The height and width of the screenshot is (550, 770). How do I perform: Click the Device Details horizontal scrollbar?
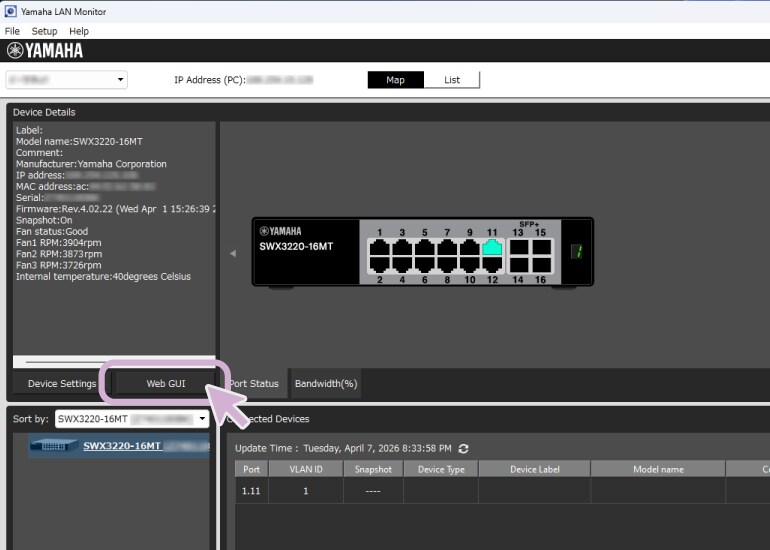coord(114,362)
